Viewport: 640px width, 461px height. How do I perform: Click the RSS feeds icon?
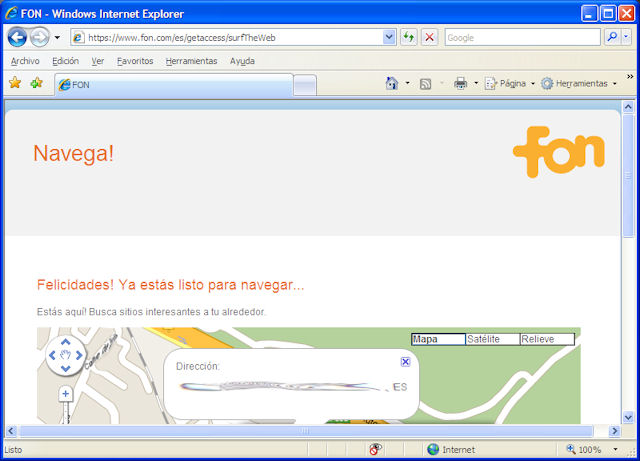425,84
